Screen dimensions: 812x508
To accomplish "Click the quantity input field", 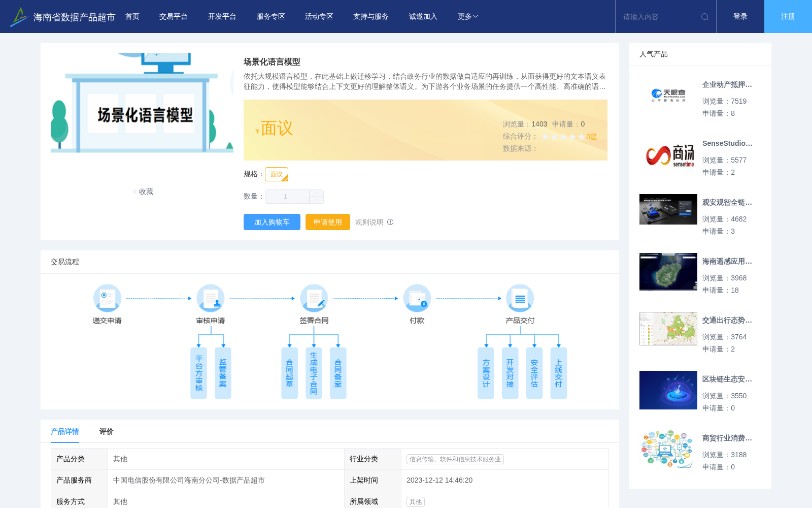I will [287, 197].
